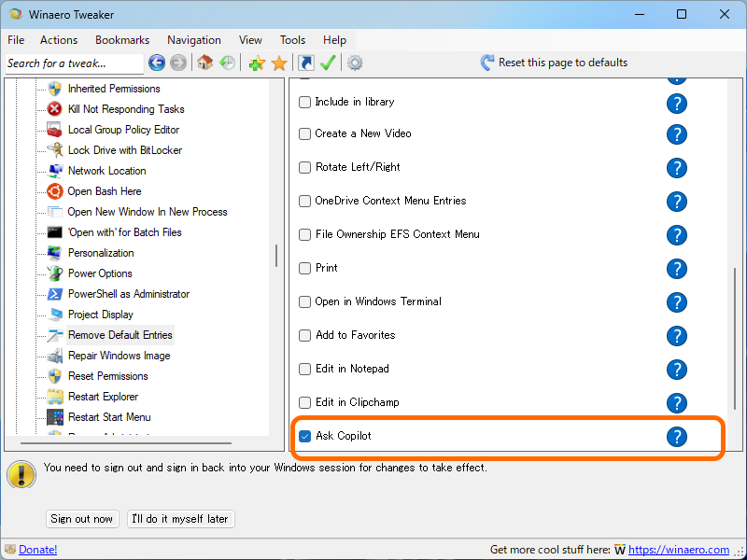Show help for Ask Copilot
Screen dimensions: 747x560
click(676, 437)
